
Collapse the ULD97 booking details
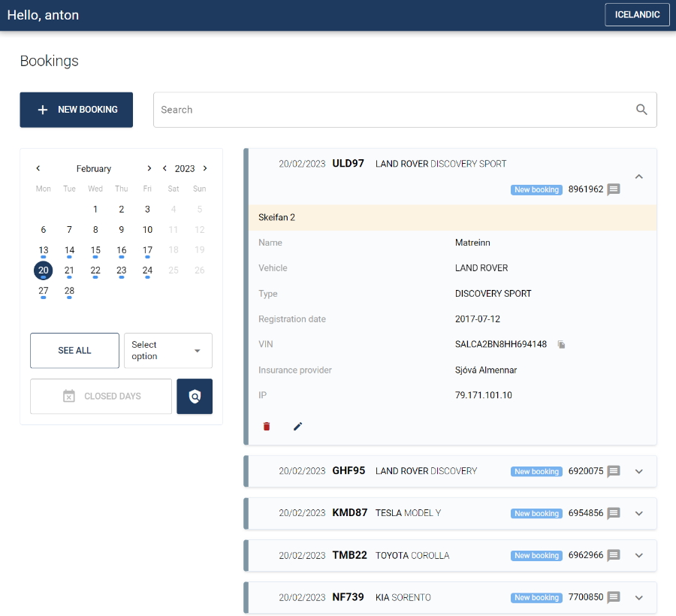[639, 177]
